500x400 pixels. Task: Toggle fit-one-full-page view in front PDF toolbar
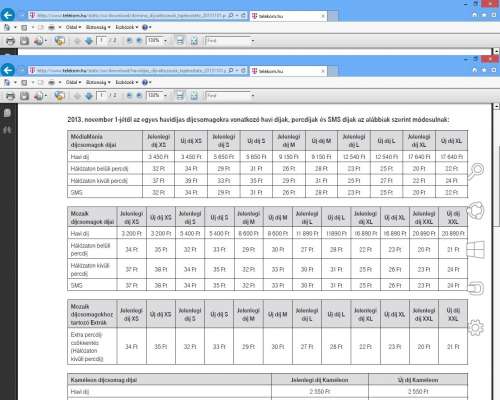coord(194,96)
